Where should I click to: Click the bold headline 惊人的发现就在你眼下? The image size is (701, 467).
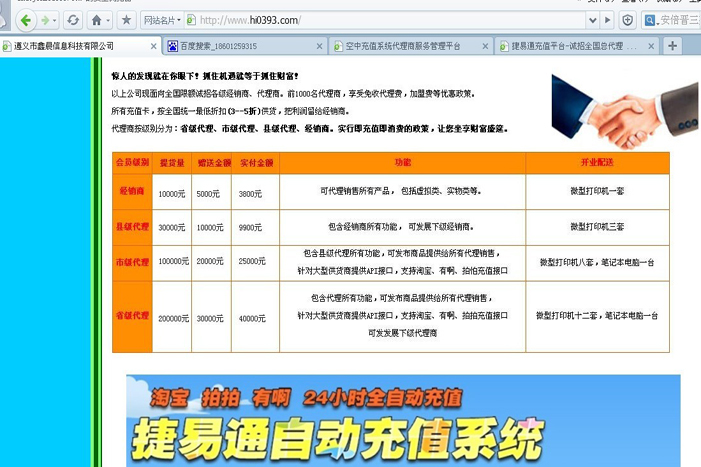click(x=205, y=76)
